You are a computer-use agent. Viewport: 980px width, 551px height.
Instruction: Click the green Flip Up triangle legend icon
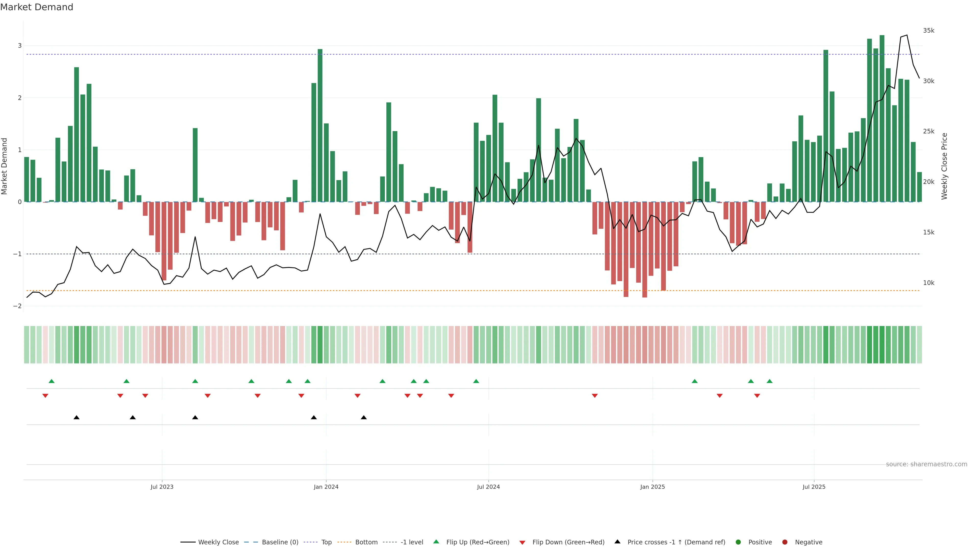(436, 542)
